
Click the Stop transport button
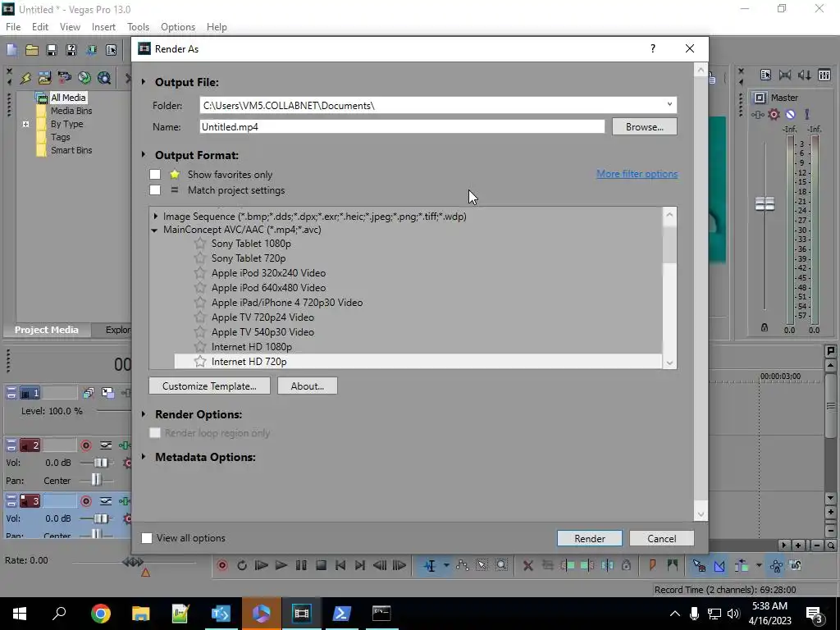coord(321,566)
